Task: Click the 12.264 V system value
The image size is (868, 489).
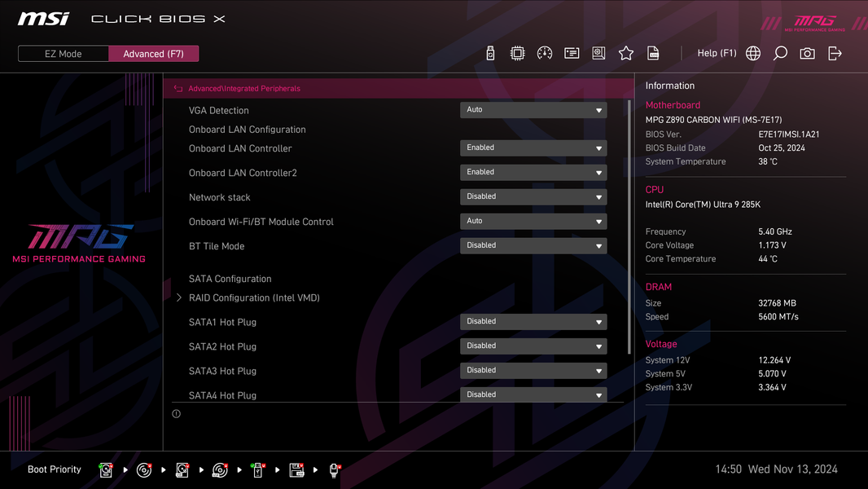Action: pyautogui.click(x=774, y=360)
